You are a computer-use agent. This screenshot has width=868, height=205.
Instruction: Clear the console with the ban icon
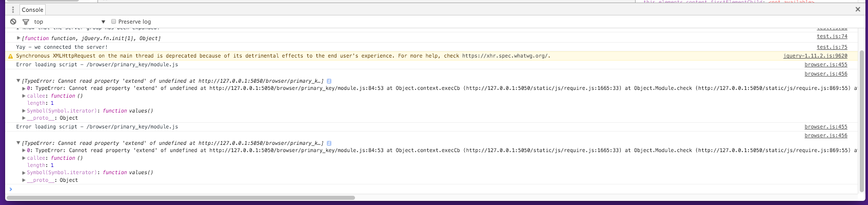click(13, 22)
